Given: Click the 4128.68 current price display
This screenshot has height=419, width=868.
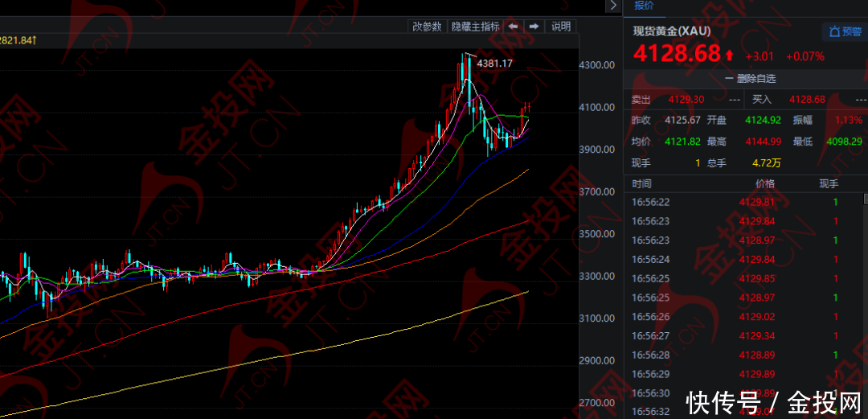Looking at the screenshot, I should tap(677, 55).
